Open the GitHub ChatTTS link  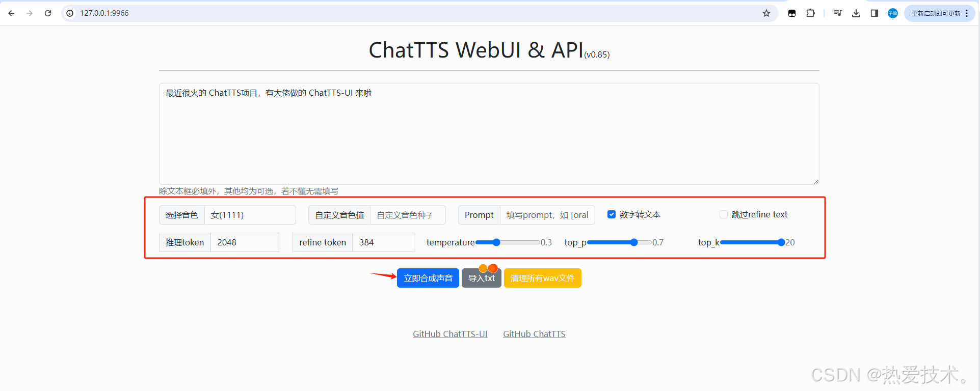(x=534, y=334)
